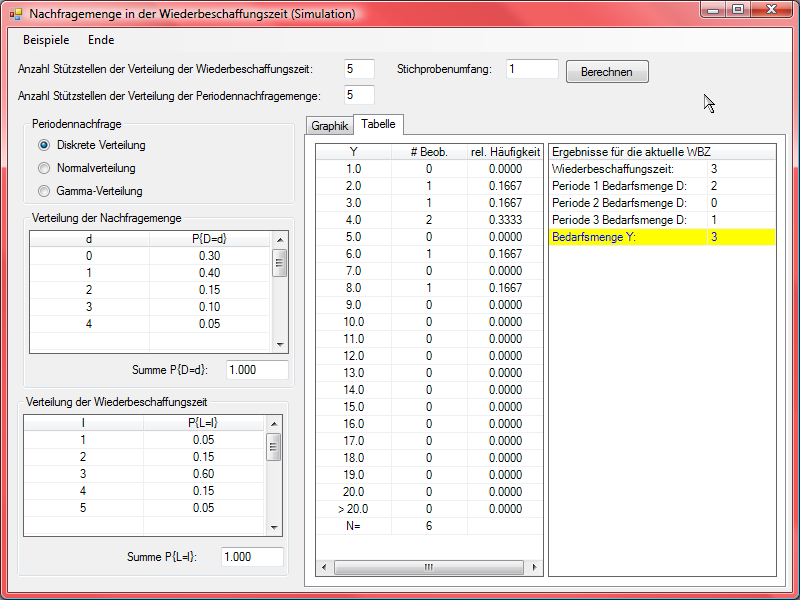Select Normalverteilung radio option

tap(44, 168)
